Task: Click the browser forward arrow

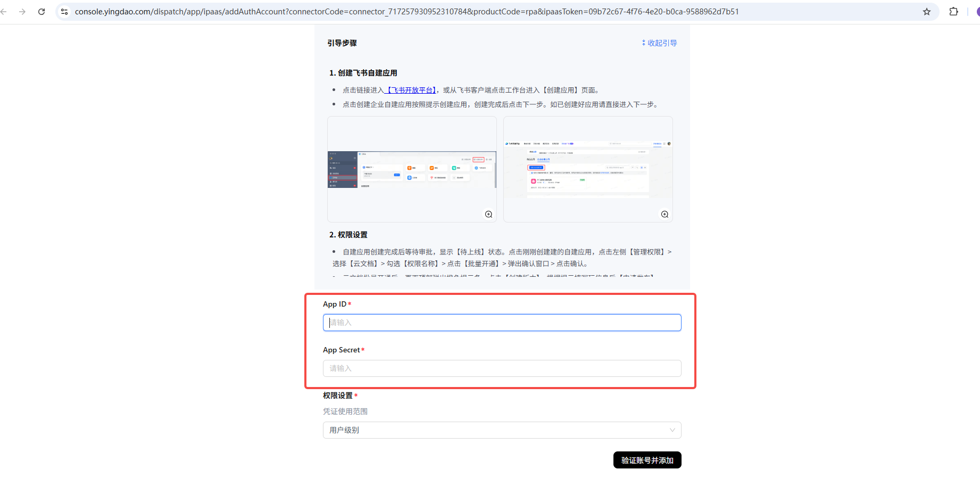Action: tap(22, 12)
